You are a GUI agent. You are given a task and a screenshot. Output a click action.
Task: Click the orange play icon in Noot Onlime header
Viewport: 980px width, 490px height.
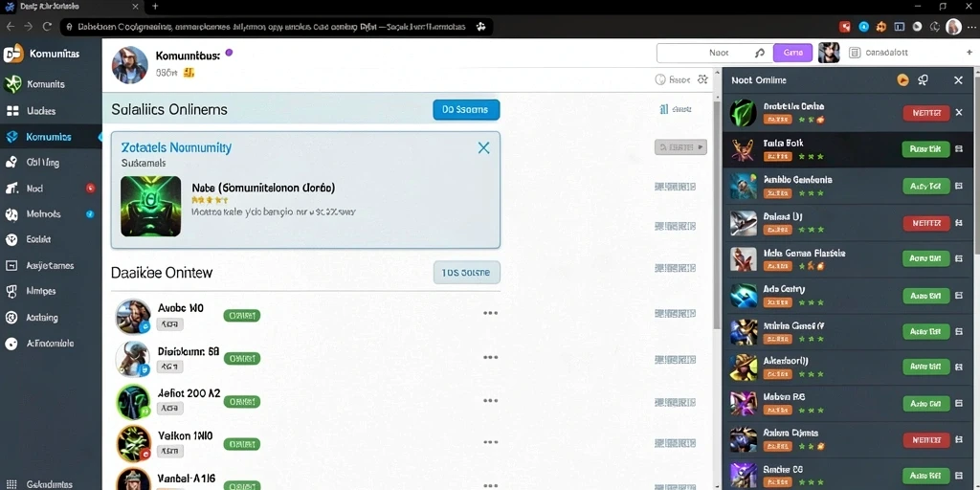pos(902,80)
